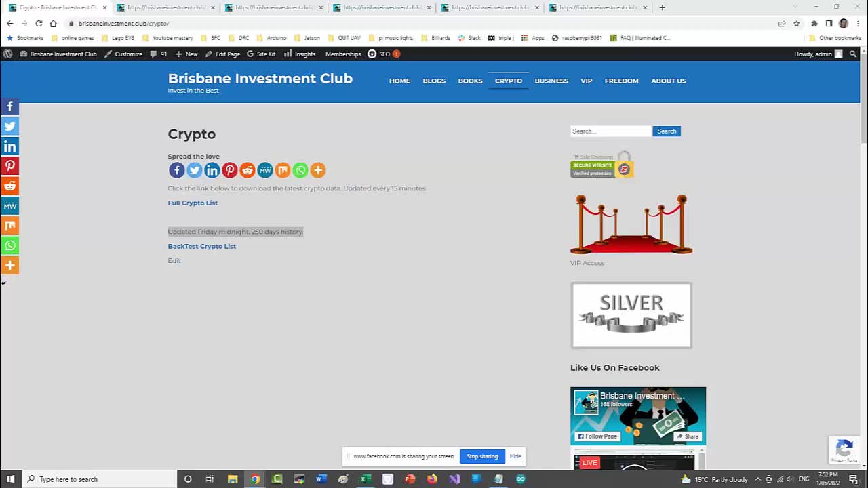
Task: Open Edit Page in the admin bar
Action: 222,54
